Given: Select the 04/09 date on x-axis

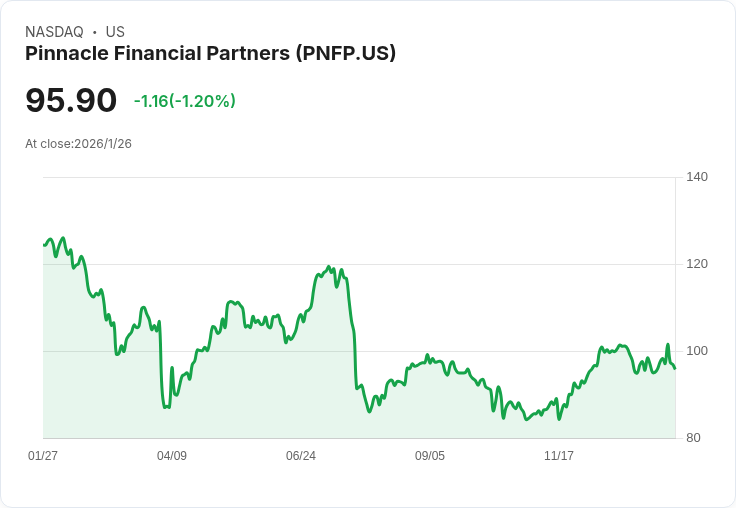Looking at the screenshot, I should pos(172,456).
